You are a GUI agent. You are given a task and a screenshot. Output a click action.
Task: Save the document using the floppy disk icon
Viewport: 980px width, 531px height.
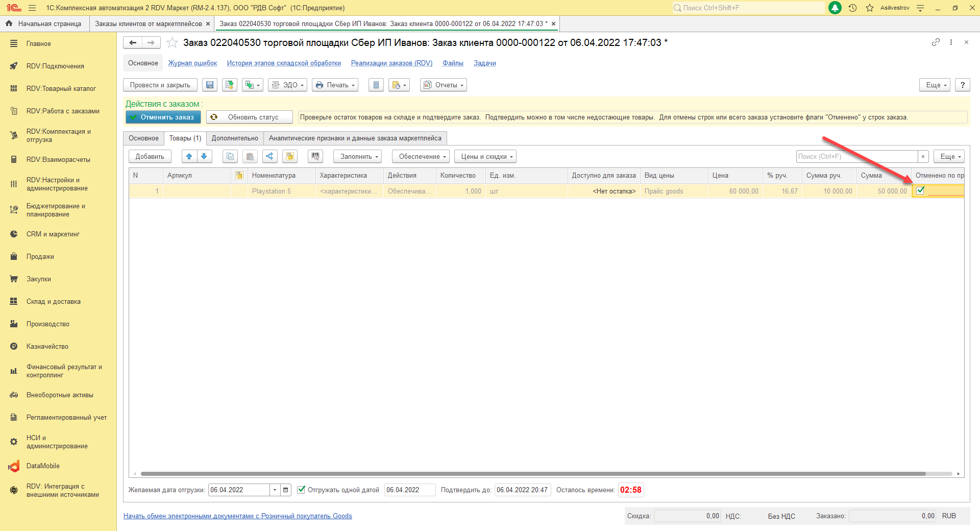click(x=210, y=85)
